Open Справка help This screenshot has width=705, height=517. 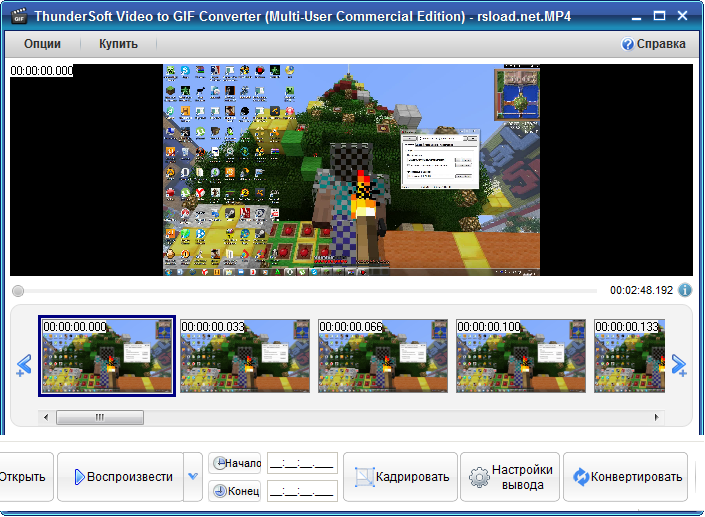653,44
